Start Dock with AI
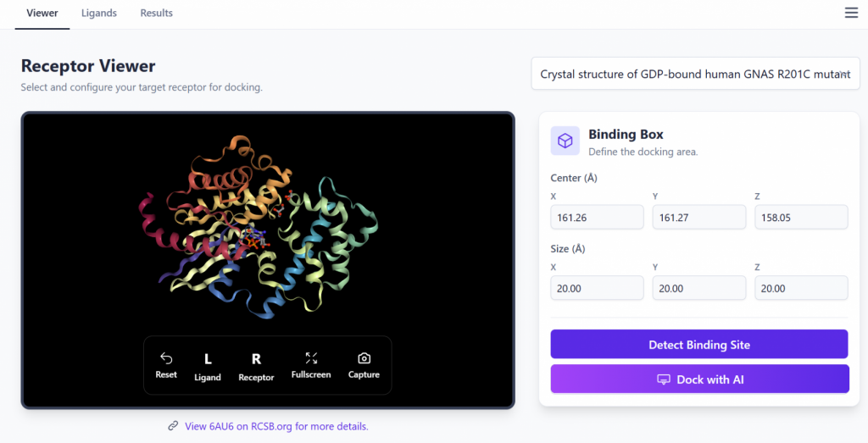The width and height of the screenshot is (868, 443). pyautogui.click(x=699, y=379)
